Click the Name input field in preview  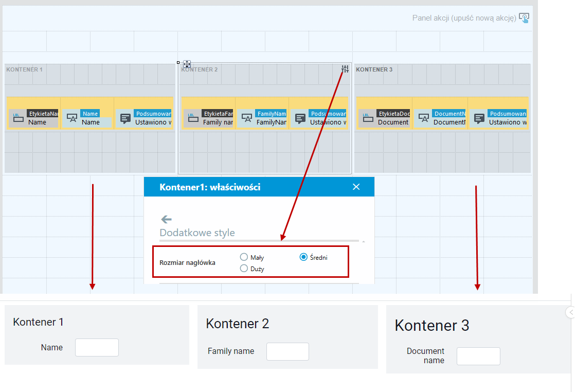97,348
